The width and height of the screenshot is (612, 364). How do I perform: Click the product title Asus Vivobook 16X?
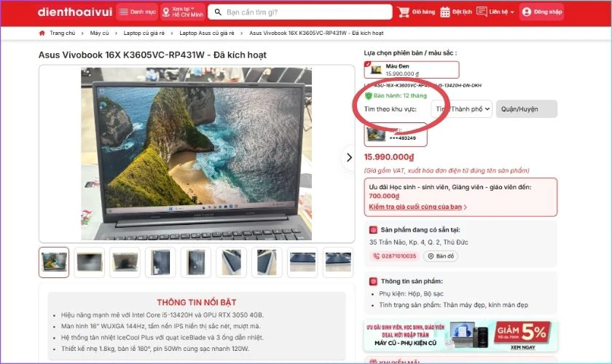pos(152,55)
